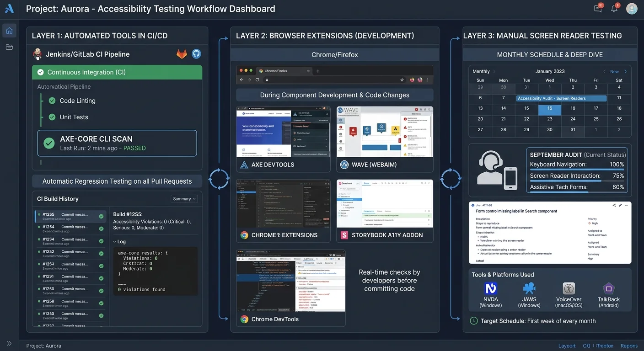The height and width of the screenshot is (351, 644).
Task: Open the Storybook A11y Addon screenshot thumbnail
Action: click(385, 203)
